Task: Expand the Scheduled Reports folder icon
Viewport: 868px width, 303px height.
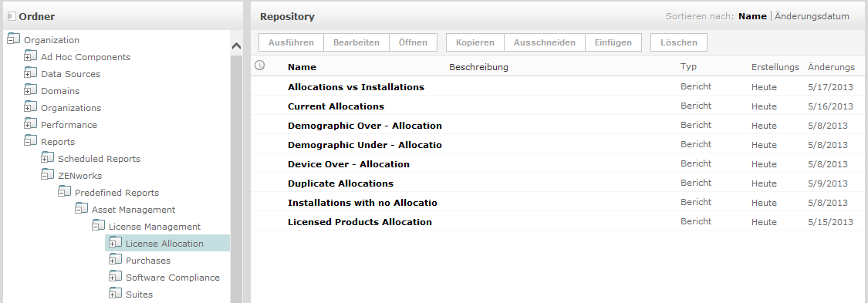Action: coord(48,159)
